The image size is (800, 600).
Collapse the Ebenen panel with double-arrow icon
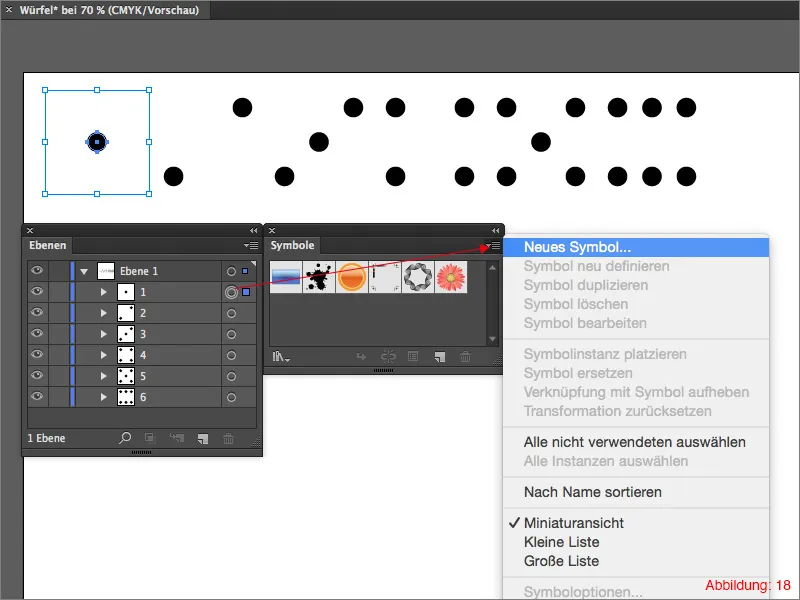coord(254,231)
